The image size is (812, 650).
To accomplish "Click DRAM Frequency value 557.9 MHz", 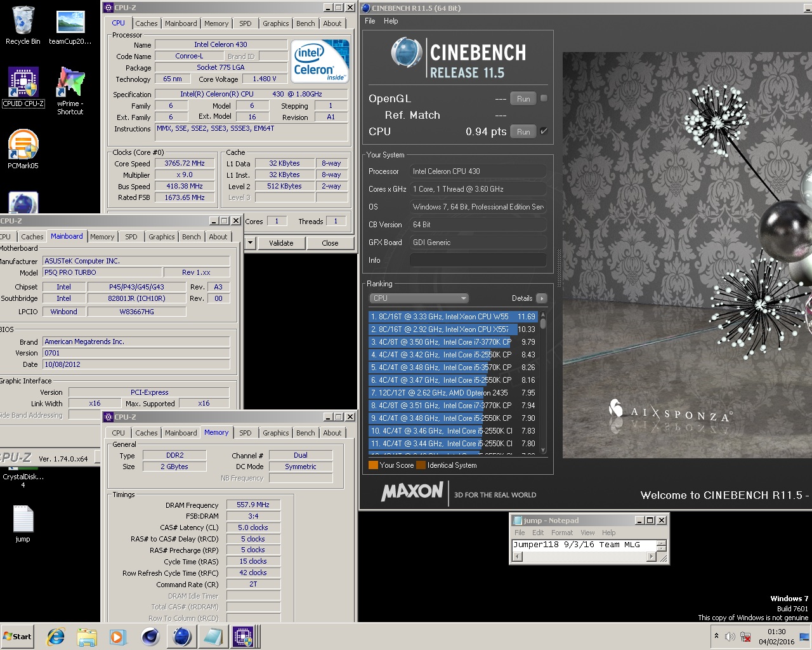I will click(x=253, y=505).
